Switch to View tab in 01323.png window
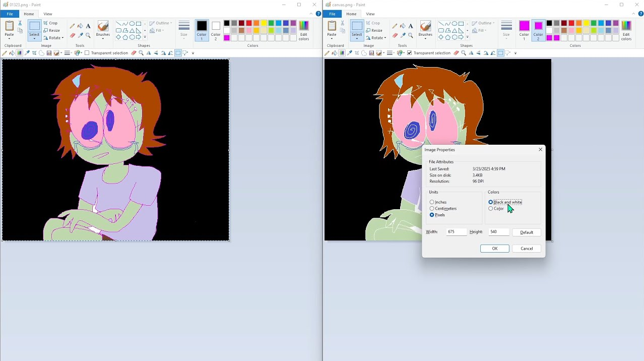Viewport: 644px width, 361px height. [x=47, y=14]
